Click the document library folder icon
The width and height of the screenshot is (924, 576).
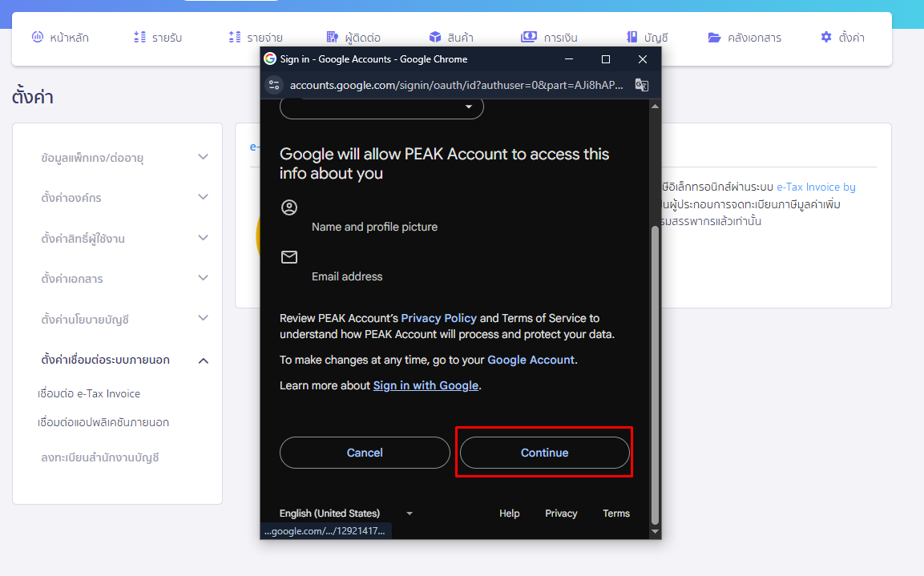pyautogui.click(x=715, y=38)
